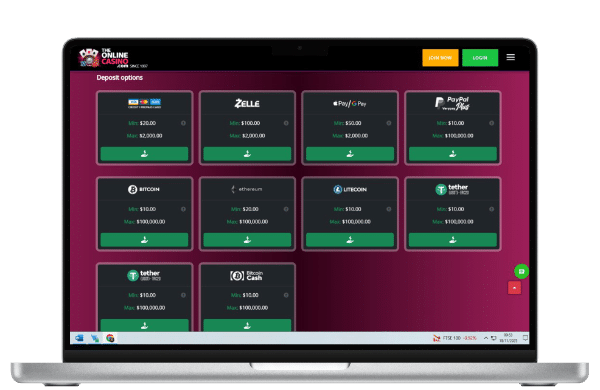This screenshot has width=600, height=390.
Task: Open info icon on the Ethereum card
Action: tap(286, 209)
